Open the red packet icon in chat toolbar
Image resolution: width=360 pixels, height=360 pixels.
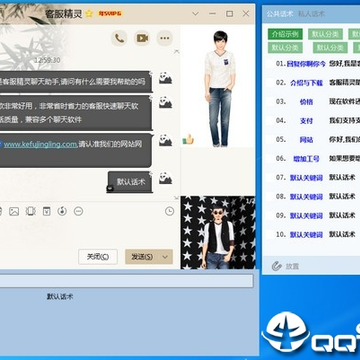47,211
